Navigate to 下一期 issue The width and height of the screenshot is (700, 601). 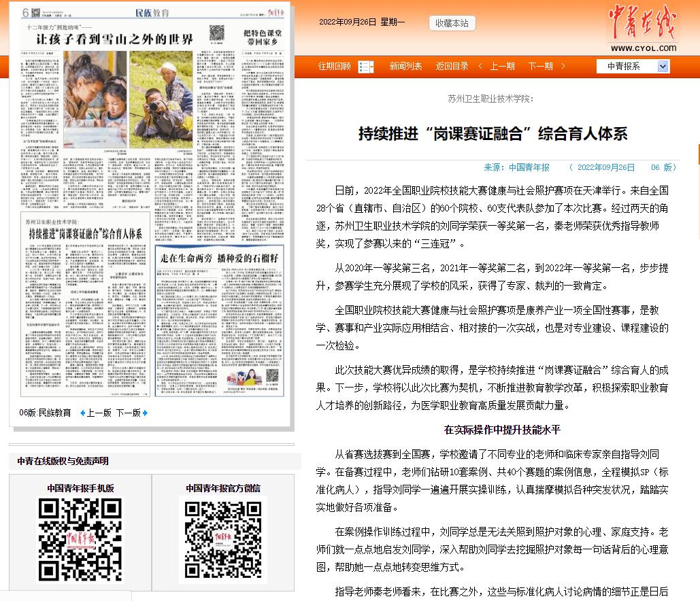click(x=541, y=67)
